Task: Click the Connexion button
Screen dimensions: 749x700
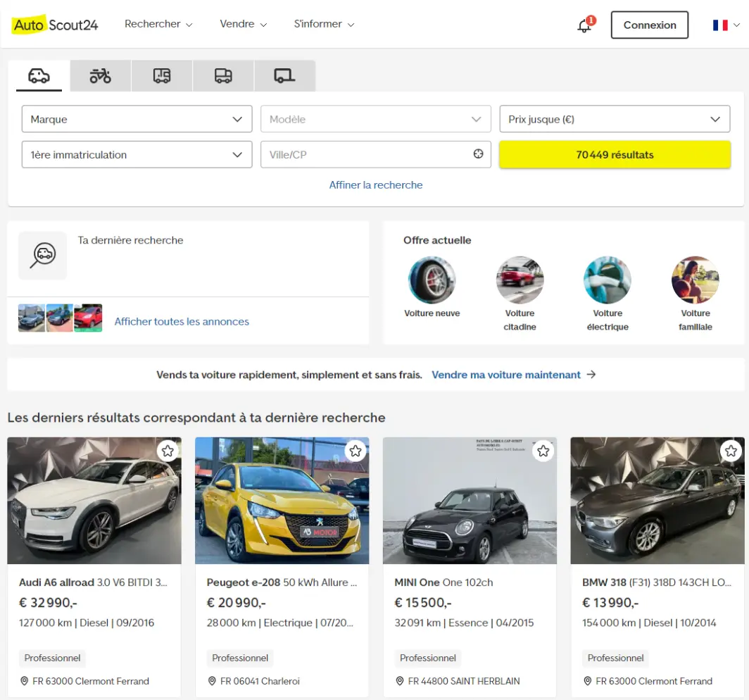Action: click(650, 25)
